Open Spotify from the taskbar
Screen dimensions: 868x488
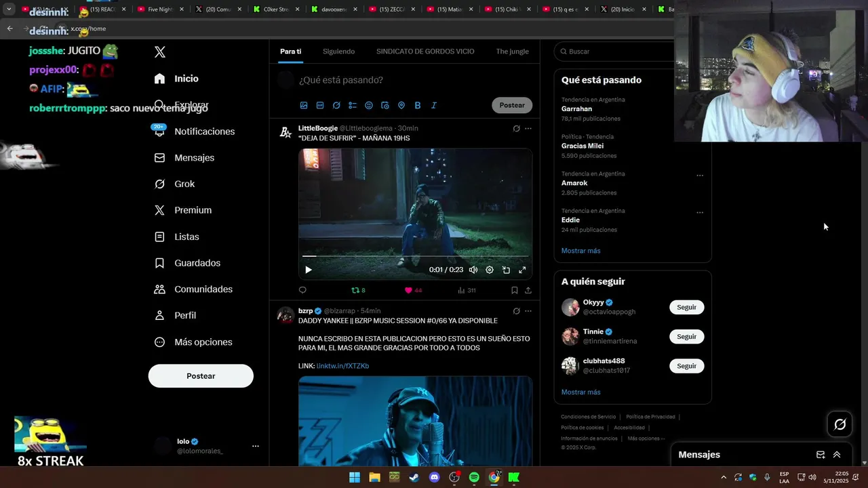point(474,477)
